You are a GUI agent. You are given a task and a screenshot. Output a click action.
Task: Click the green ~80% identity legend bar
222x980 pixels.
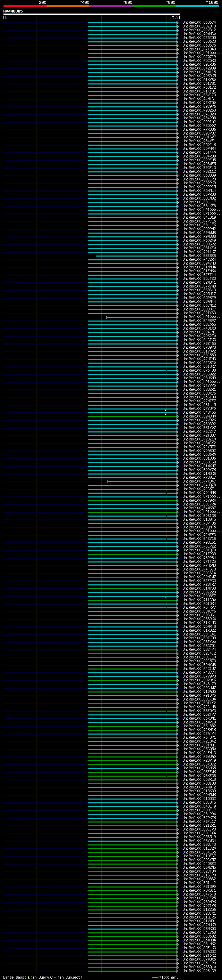pos(154,6)
